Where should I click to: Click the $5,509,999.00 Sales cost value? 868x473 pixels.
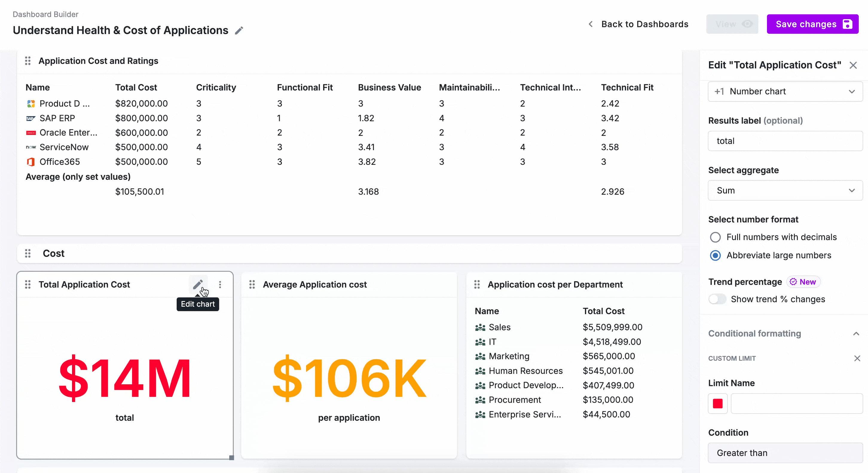click(612, 327)
